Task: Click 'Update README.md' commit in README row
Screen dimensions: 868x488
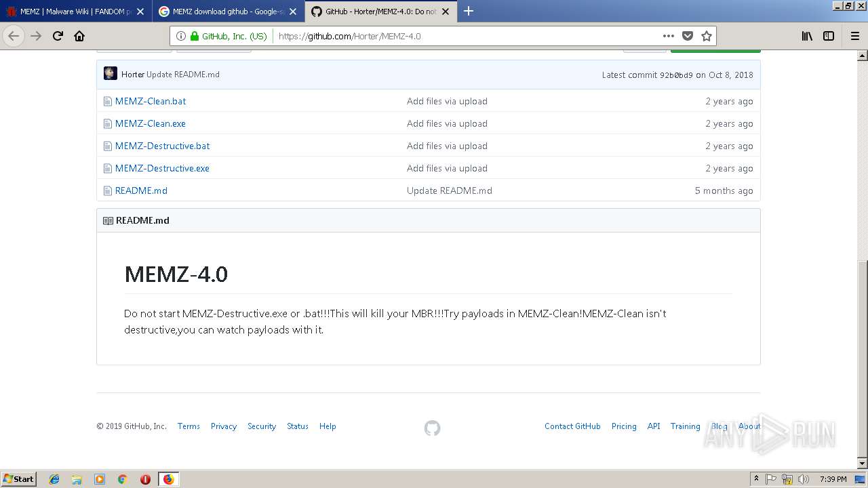Action: click(x=450, y=190)
